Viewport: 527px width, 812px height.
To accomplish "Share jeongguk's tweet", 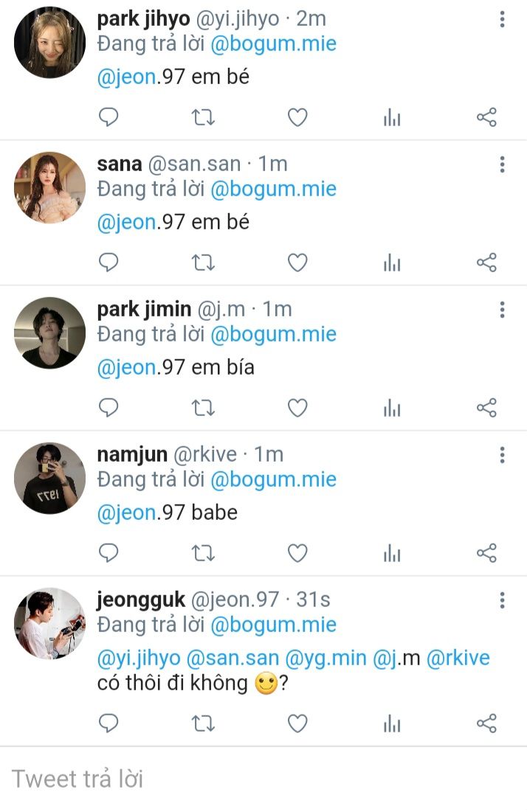I will (486, 724).
